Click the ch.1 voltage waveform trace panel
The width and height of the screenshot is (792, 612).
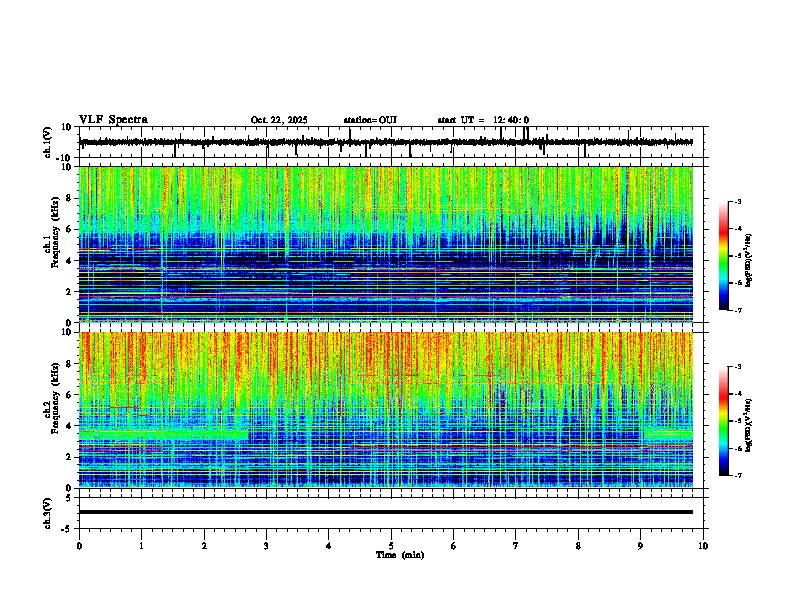(x=393, y=142)
